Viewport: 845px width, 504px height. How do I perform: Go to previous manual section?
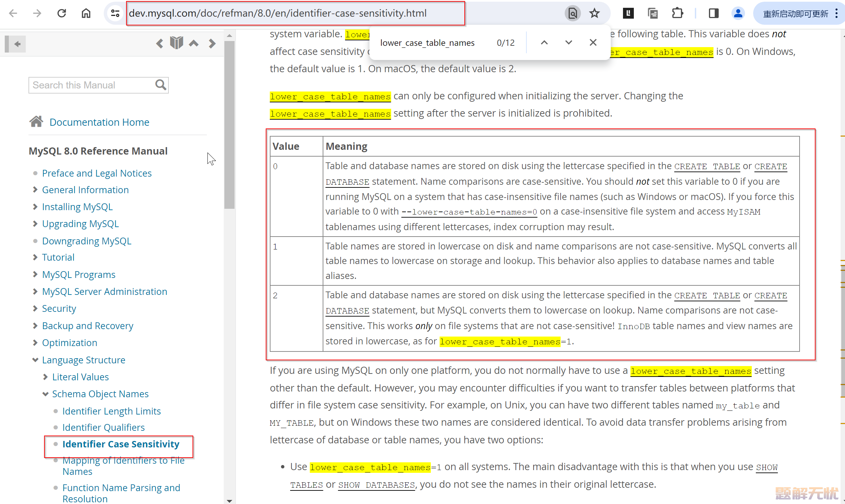[159, 43]
